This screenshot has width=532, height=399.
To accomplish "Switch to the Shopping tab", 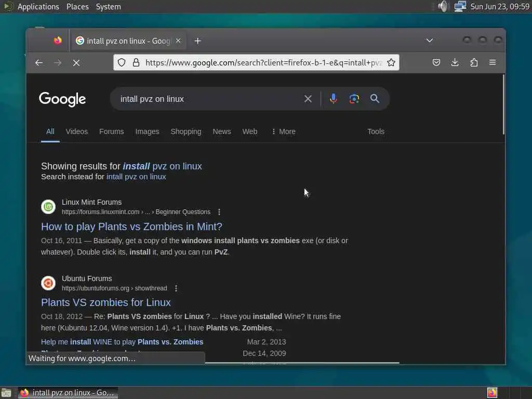I will tap(186, 131).
